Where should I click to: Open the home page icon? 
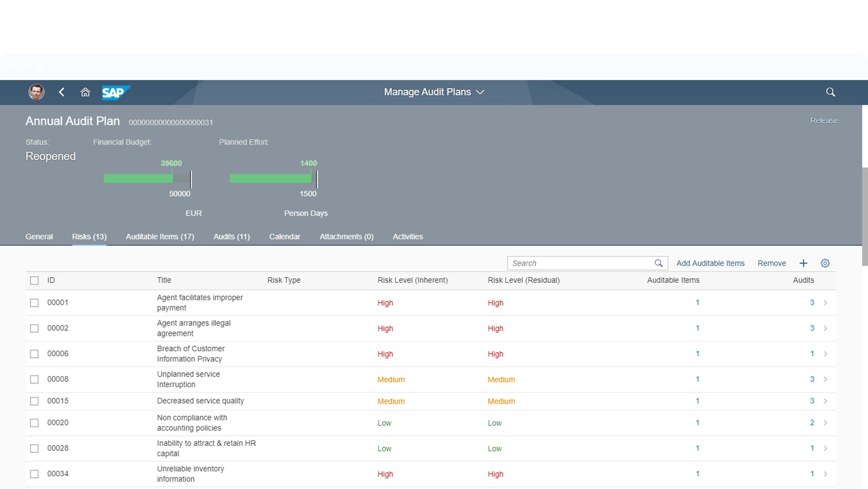(85, 92)
